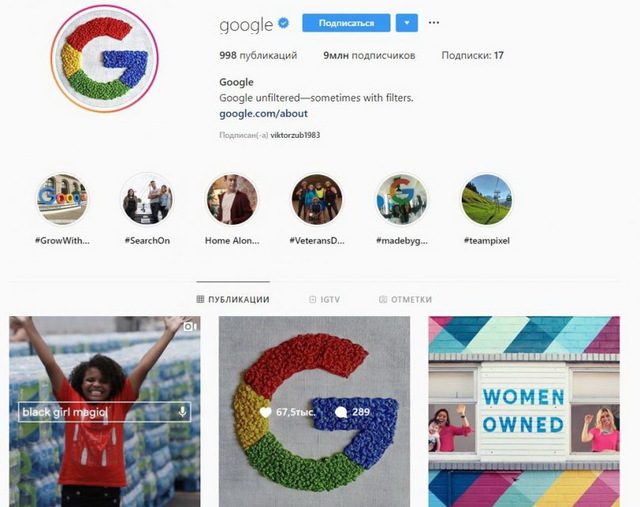Open the WOMEN OWNED post thumbnail
The image size is (640, 507).
(524, 411)
